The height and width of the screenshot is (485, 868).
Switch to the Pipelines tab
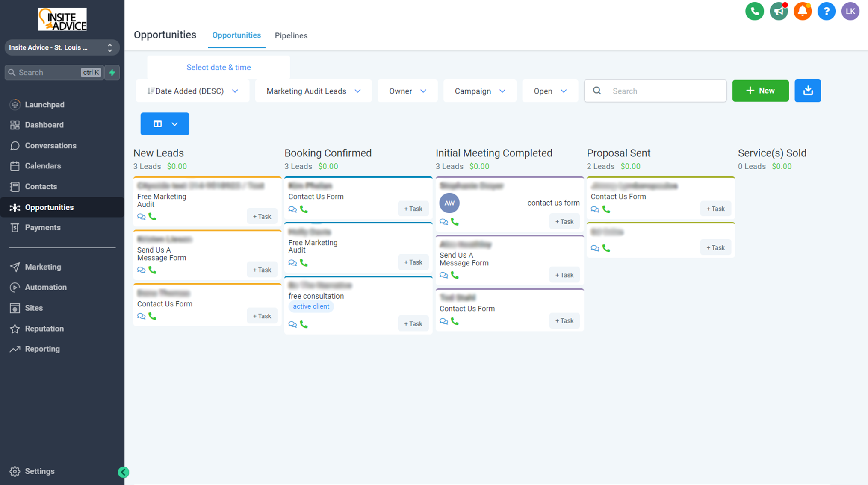point(291,35)
